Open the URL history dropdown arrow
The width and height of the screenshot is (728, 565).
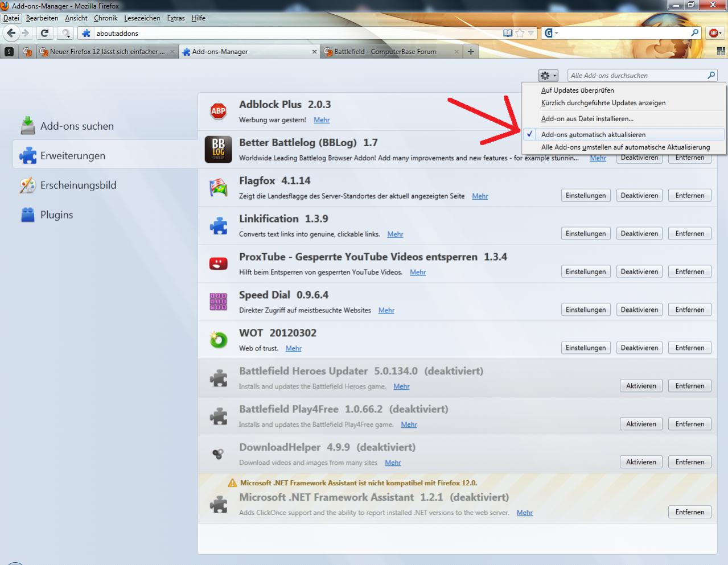[530, 33]
